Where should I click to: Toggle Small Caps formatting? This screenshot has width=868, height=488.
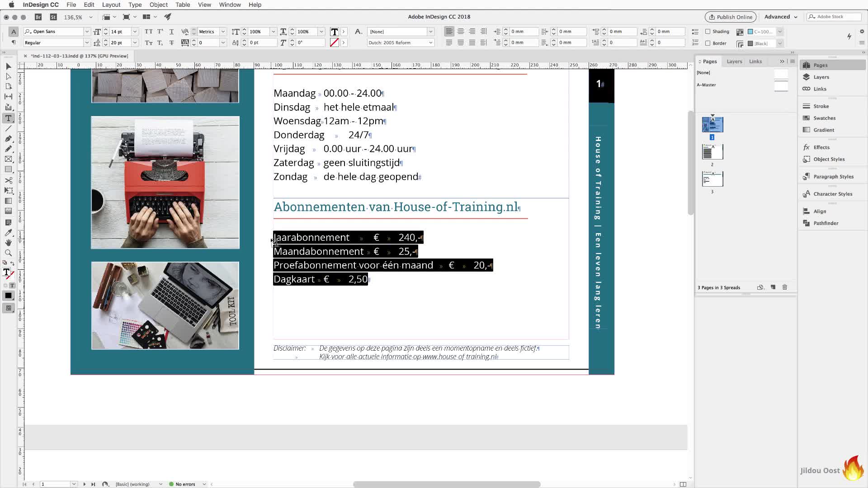(149, 42)
